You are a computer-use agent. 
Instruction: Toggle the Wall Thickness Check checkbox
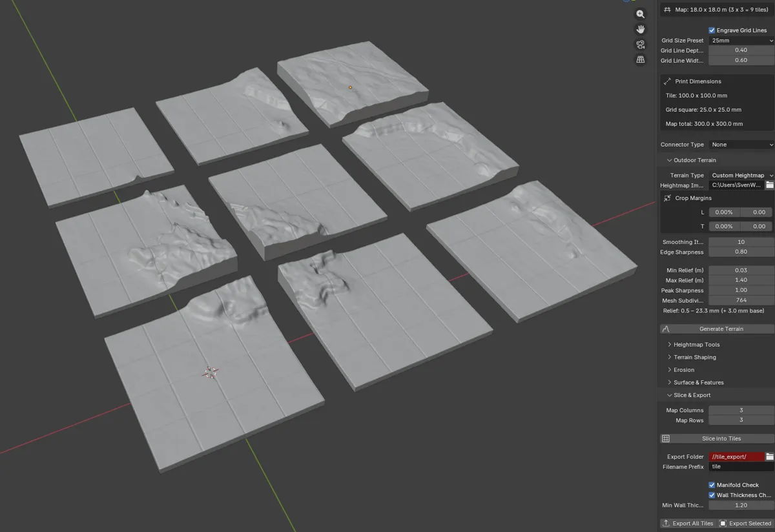pos(712,495)
